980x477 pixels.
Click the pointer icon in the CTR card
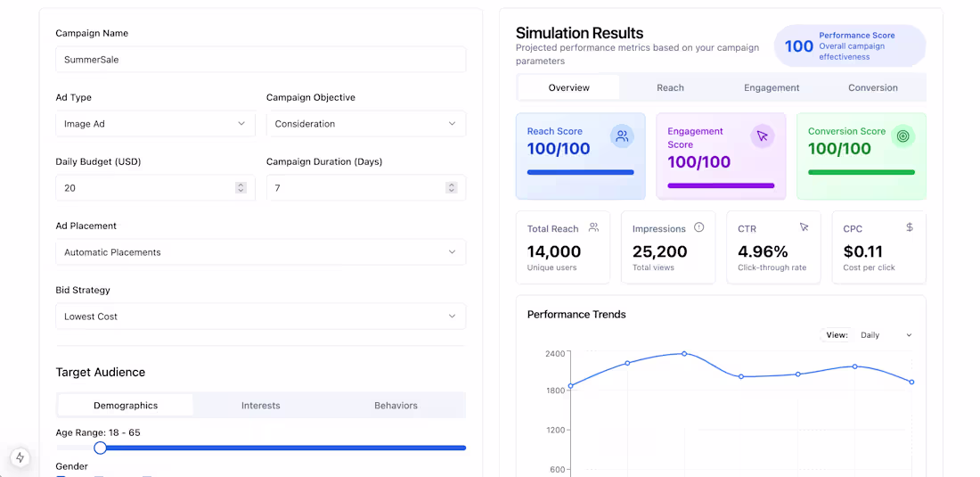804,227
